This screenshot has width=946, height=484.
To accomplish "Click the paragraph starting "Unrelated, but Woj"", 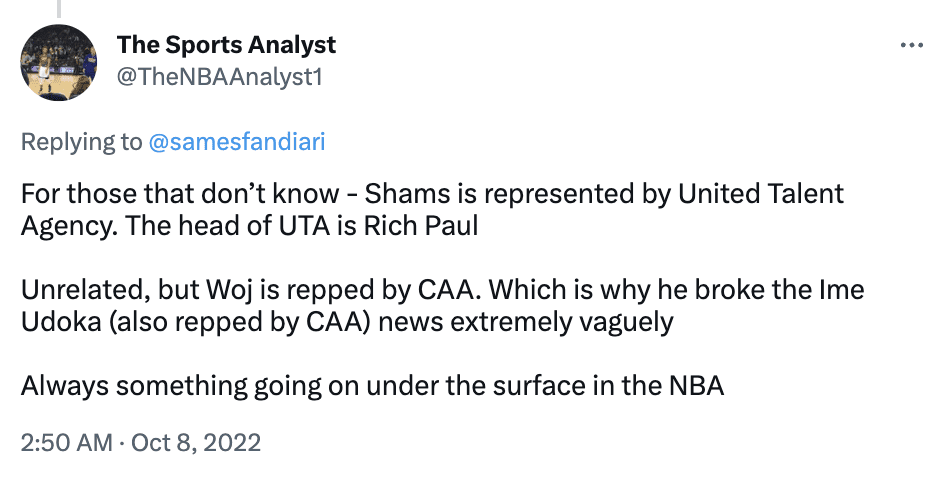I will pos(442,306).
